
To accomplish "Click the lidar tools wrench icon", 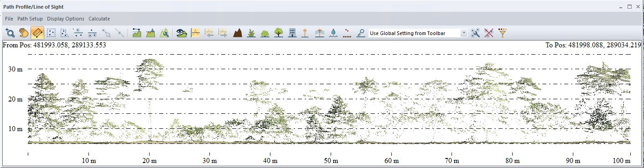I will (x=475, y=33).
